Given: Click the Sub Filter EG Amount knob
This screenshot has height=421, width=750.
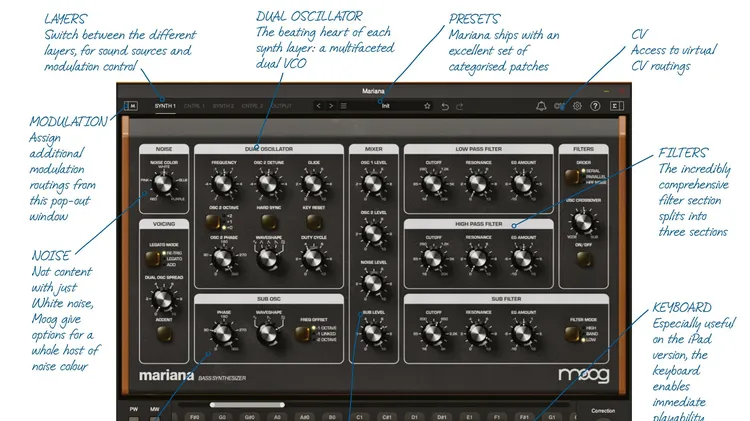Looking at the screenshot, I should click(x=523, y=334).
